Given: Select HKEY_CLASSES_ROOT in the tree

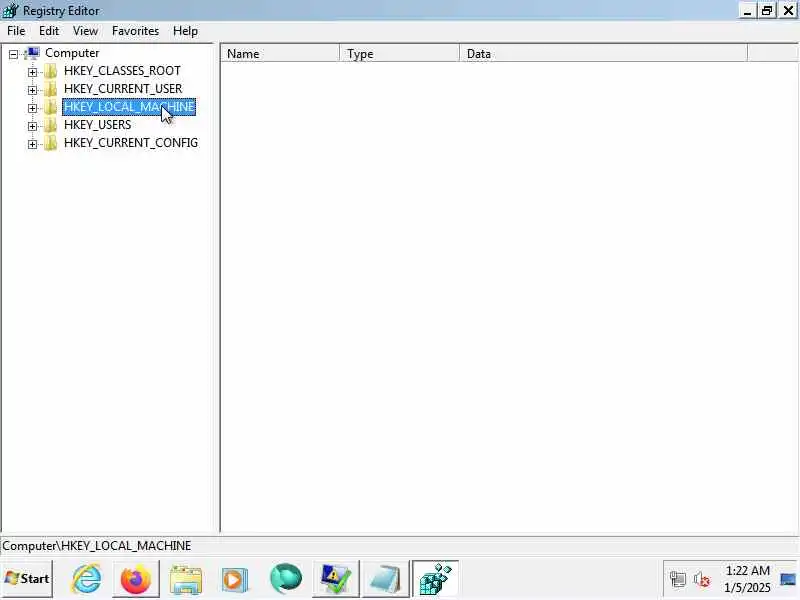Looking at the screenshot, I should (x=122, y=71).
